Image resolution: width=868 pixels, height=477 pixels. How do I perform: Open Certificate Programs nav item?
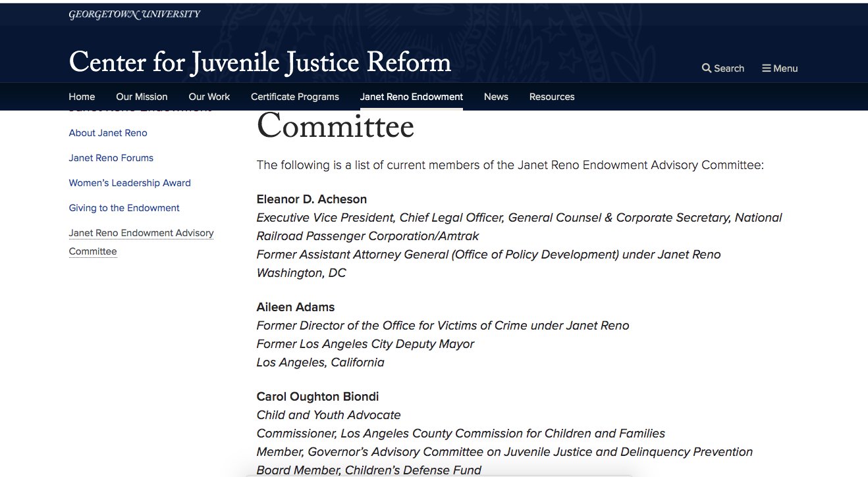(x=295, y=97)
